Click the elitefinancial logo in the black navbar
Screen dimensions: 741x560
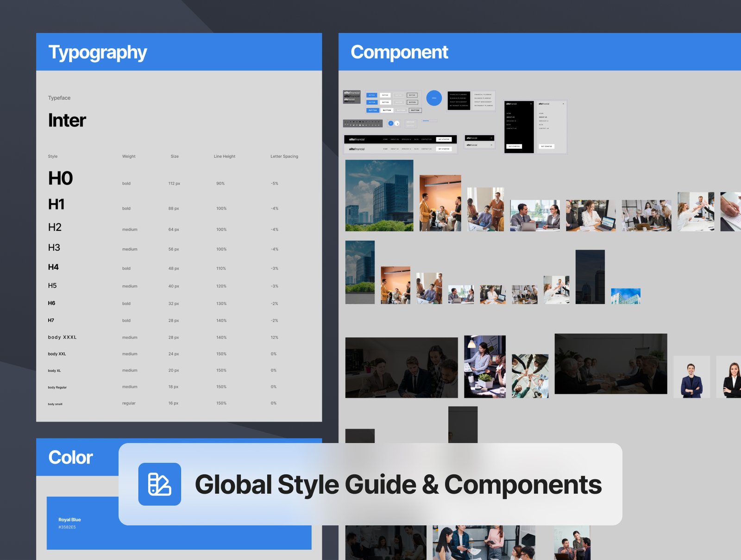[357, 139]
